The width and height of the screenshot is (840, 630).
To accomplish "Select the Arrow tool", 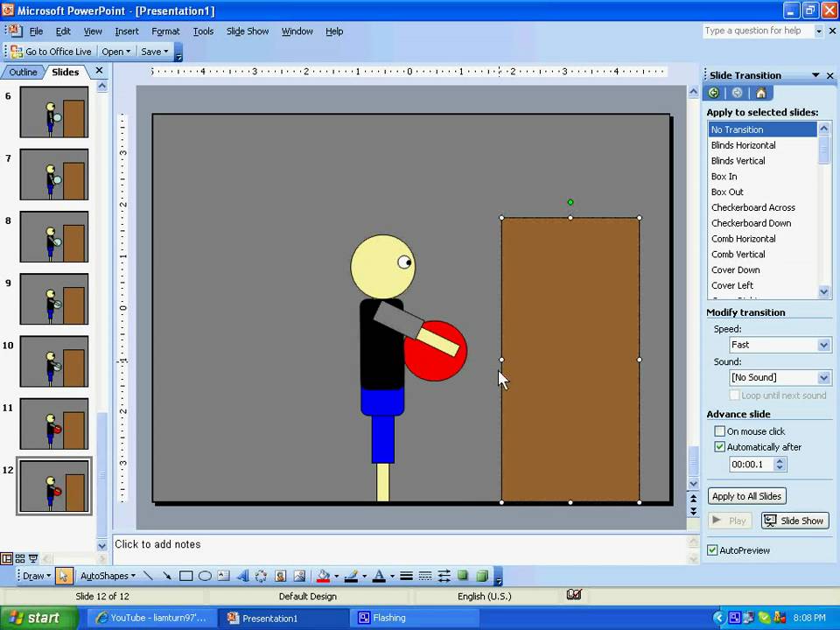I will 167,576.
